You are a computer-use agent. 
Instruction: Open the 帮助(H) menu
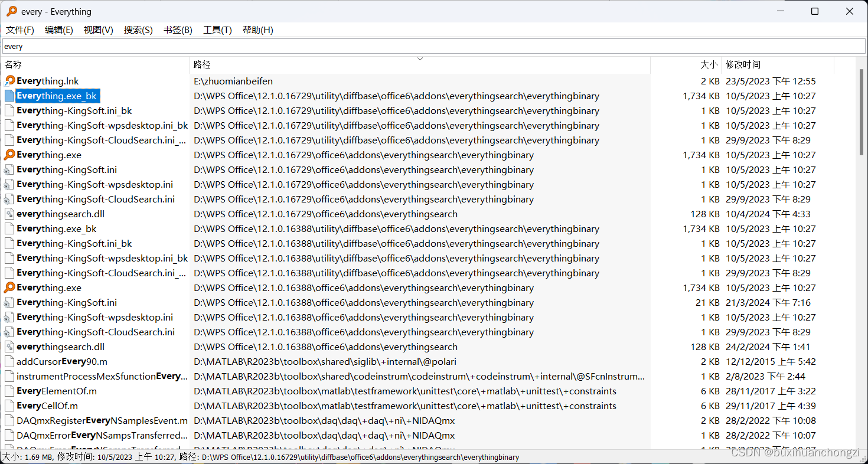click(x=258, y=30)
